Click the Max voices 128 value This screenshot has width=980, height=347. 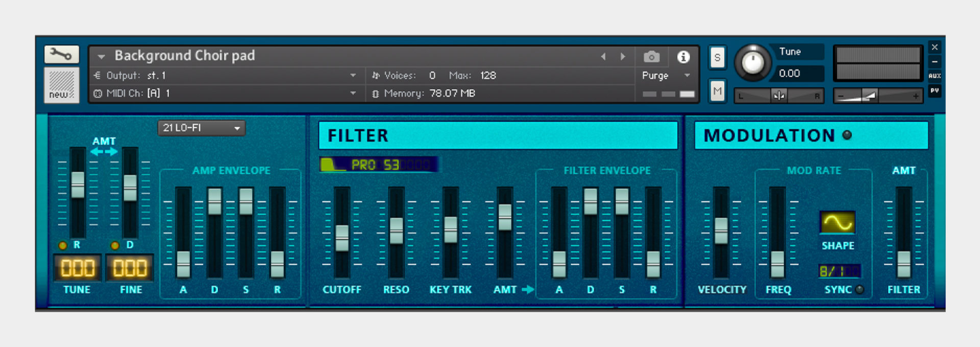(487, 75)
